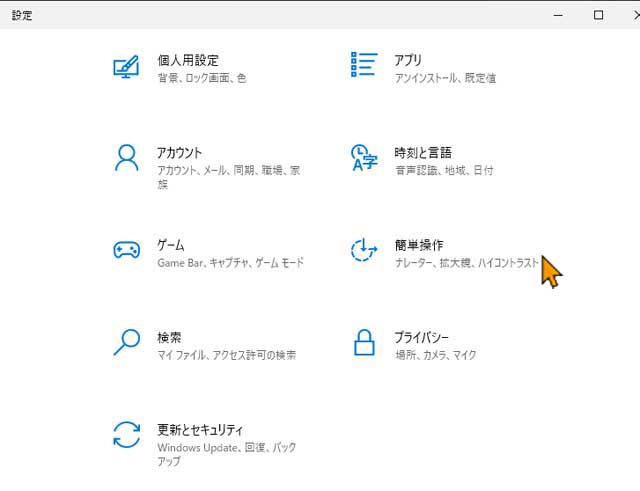Open the 検索 heading text
The image size is (640, 491).
pyautogui.click(x=169, y=337)
